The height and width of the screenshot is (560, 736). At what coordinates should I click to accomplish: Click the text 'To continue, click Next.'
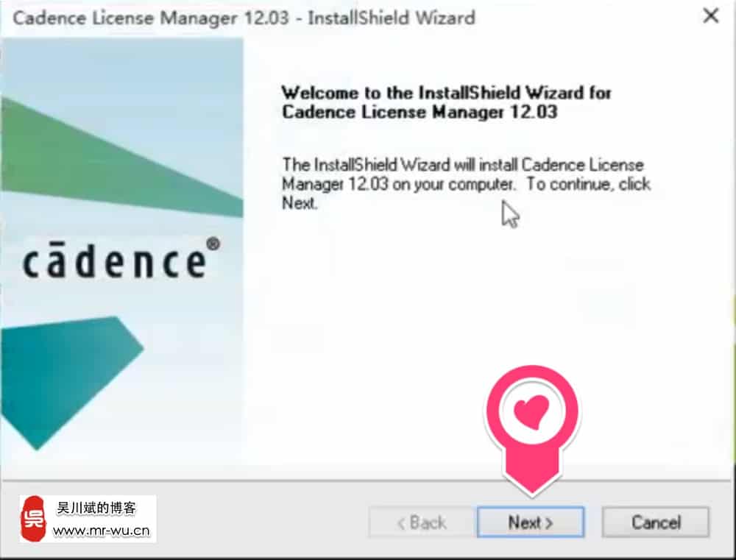(x=466, y=193)
